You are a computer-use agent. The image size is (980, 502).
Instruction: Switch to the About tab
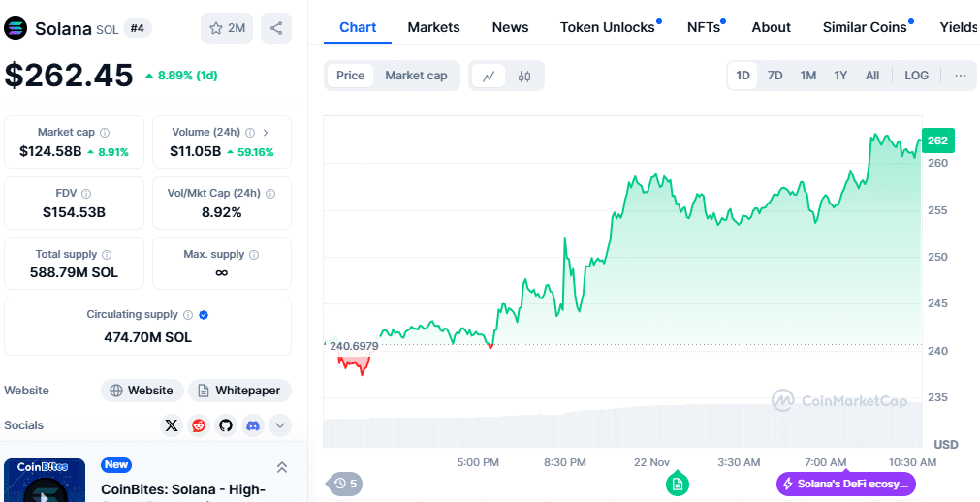(772, 27)
